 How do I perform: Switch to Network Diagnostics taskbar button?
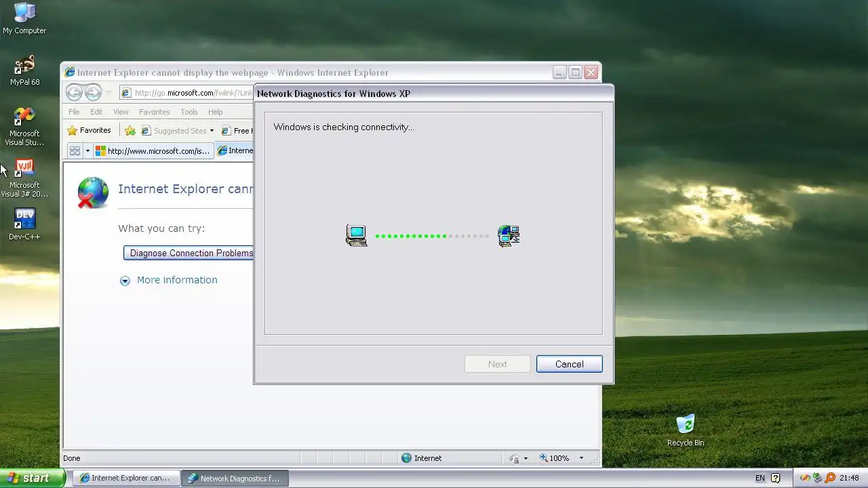235,478
